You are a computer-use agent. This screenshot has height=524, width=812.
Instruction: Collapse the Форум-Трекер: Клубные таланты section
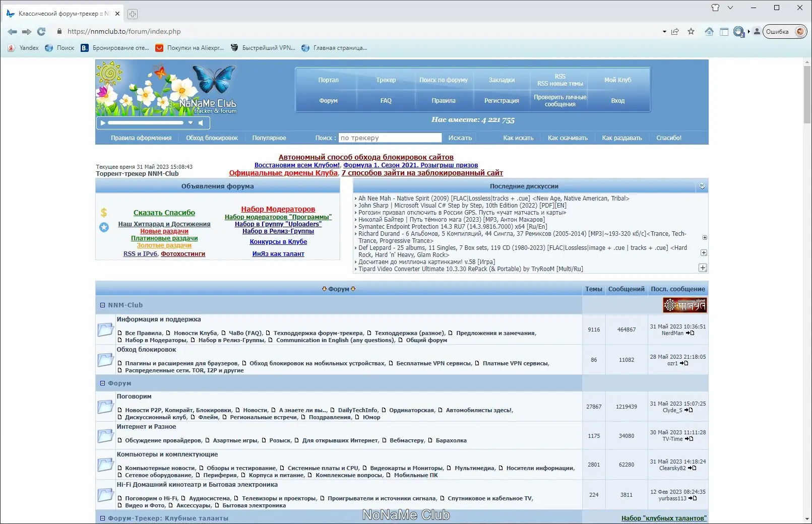pos(102,518)
